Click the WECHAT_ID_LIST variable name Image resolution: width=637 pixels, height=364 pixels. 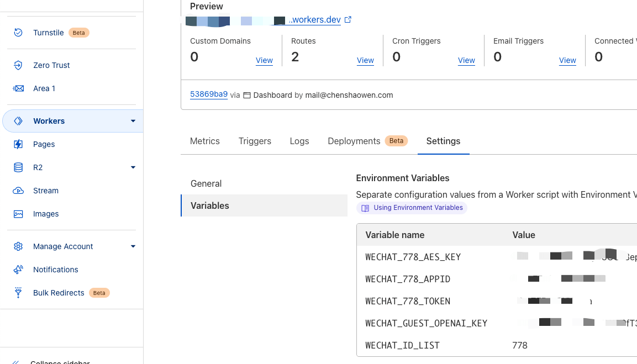[x=402, y=345]
